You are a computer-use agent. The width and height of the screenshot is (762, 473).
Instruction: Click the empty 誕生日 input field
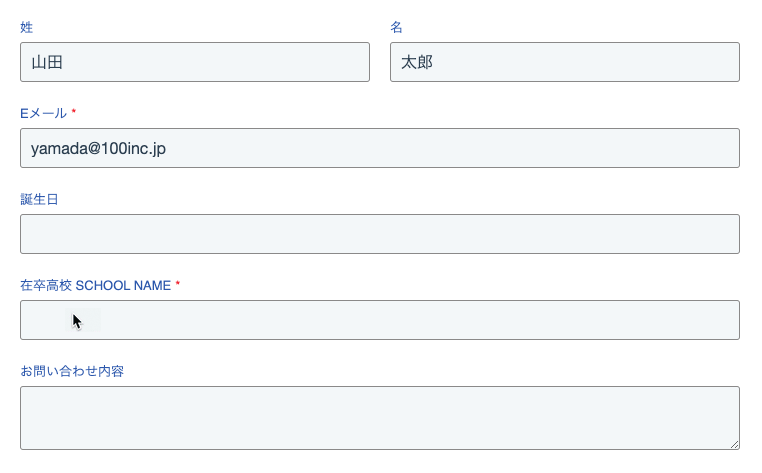(x=380, y=234)
